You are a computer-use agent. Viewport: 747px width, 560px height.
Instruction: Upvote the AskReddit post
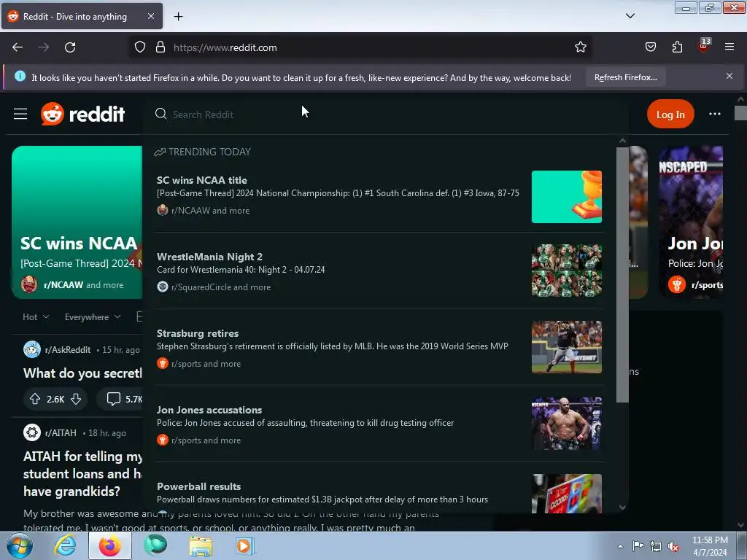(x=35, y=399)
